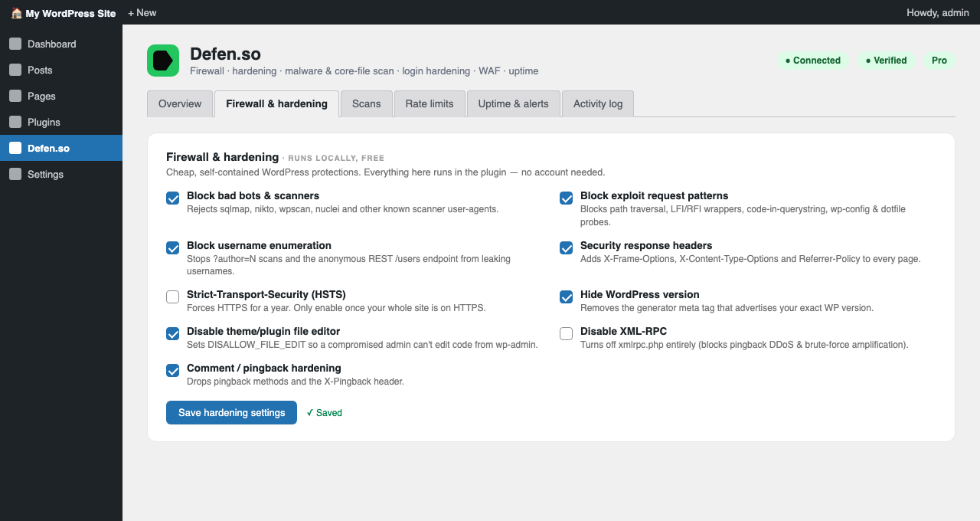The width and height of the screenshot is (980, 521).
Task: Click the Disable XML-RPC label text
Action: (623, 332)
